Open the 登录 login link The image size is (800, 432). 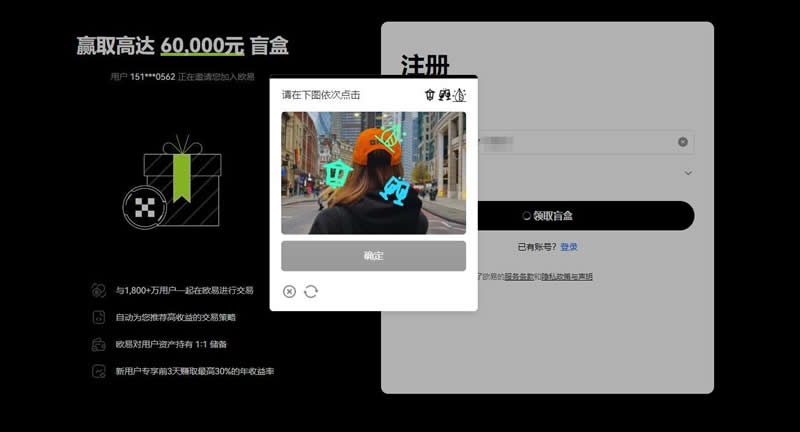568,247
